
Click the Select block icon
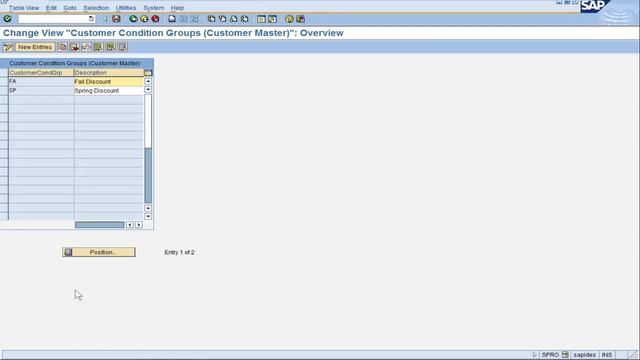(111, 47)
